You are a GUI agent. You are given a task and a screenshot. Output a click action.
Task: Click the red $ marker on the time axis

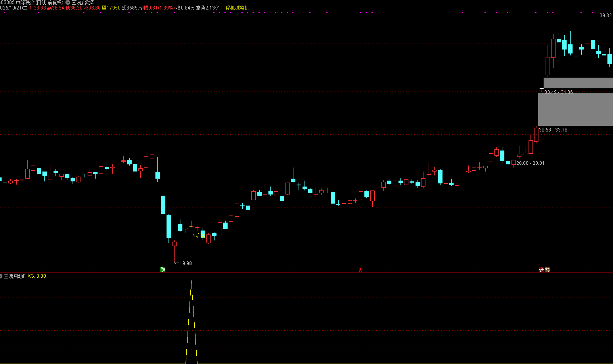tap(360, 270)
